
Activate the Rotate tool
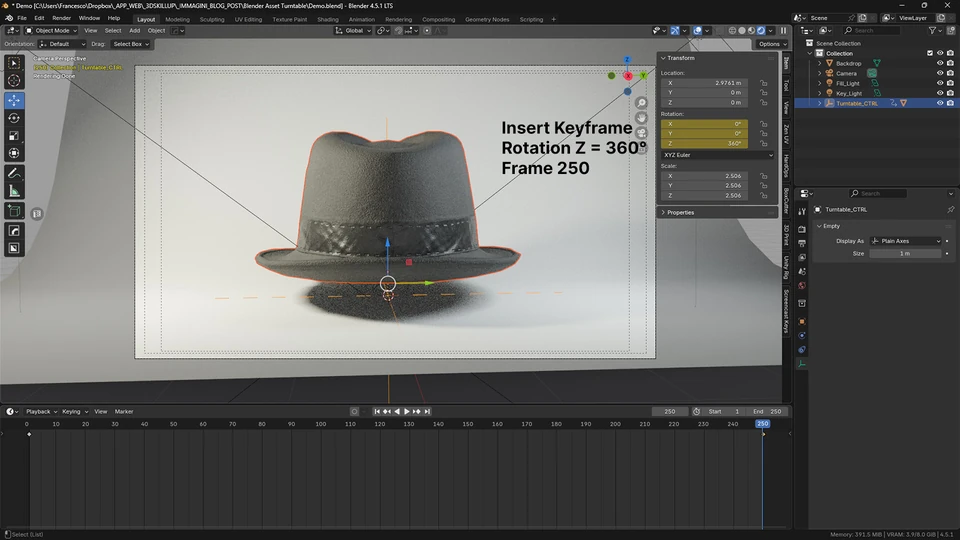click(x=14, y=118)
